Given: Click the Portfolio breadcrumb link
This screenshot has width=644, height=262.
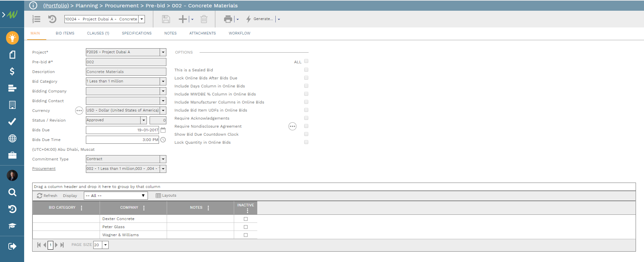Looking at the screenshot, I should click(56, 6).
